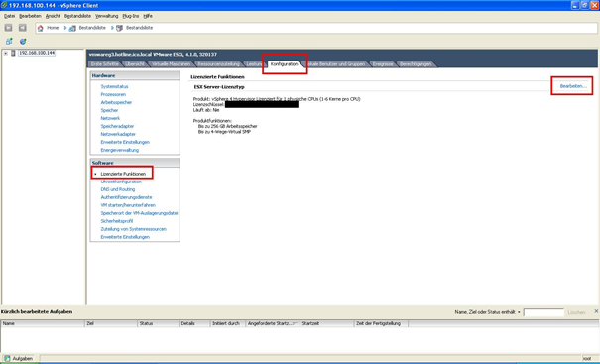Close the recent tasks panel

(596, 311)
